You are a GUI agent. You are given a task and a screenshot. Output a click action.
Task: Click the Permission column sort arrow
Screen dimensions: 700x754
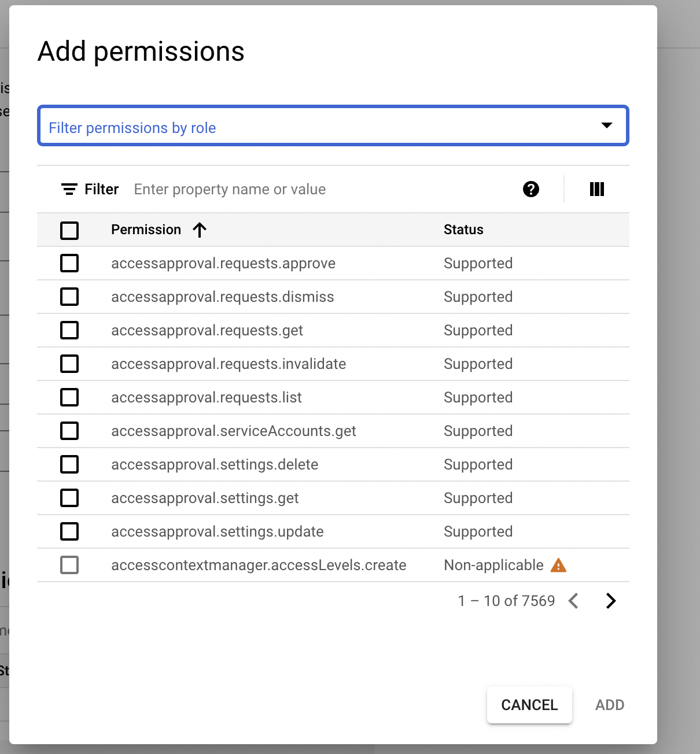[x=199, y=230]
